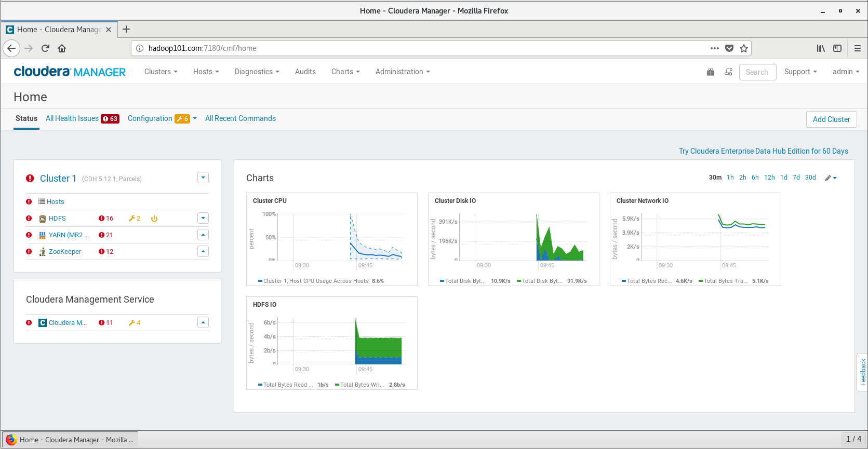Screen dimensions: 868x449
Task: Click the Hosts list icon
Action: pyautogui.click(x=42, y=201)
